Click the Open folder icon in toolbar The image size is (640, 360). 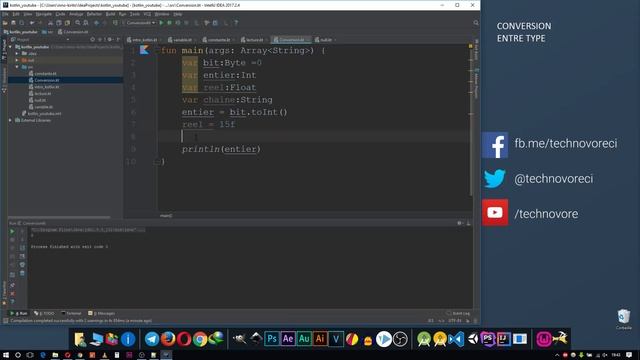[x=5, y=23]
